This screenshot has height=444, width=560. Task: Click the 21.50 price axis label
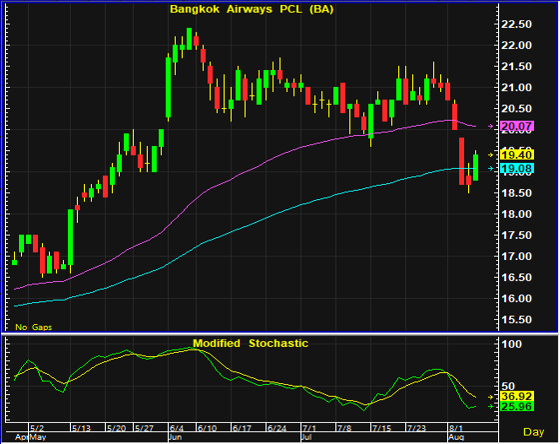coord(516,66)
